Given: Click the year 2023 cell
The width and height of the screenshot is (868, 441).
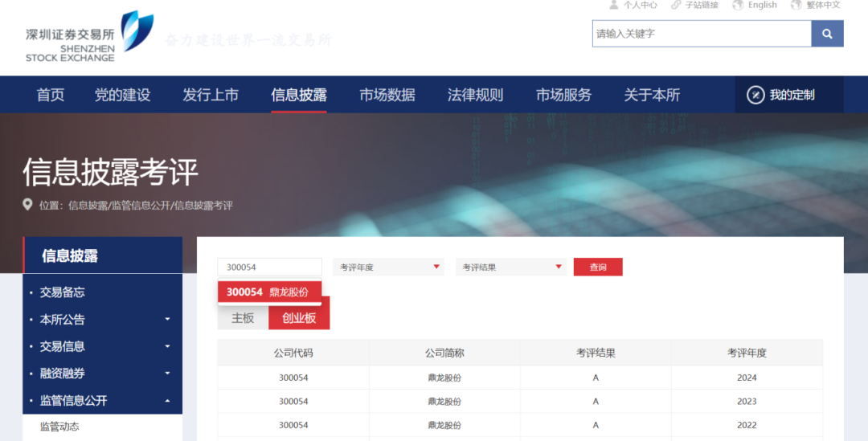Looking at the screenshot, I should (x=747, y=402).
